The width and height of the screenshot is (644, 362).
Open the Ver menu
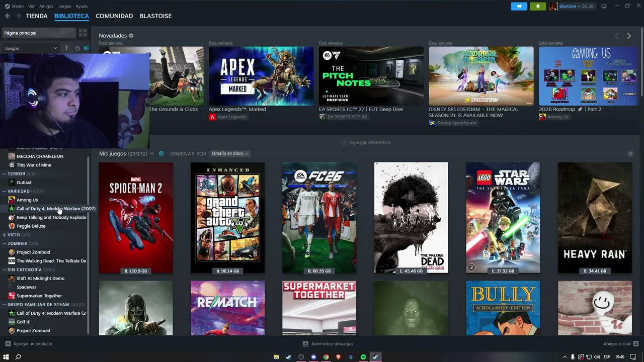[31, 6]
